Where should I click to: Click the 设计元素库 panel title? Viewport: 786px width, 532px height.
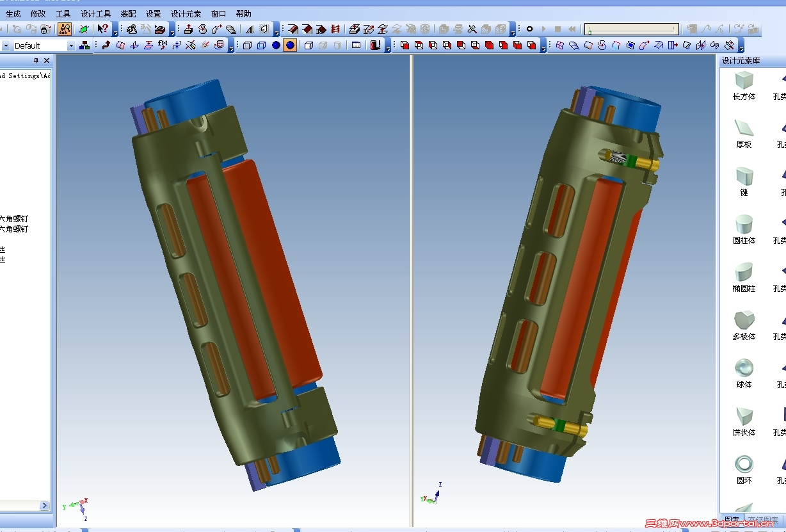click(741, 61)
